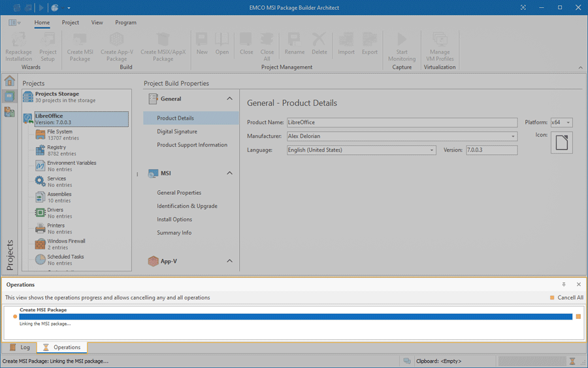This screenshot has width=588, height=368.
Task: Click the third icon in the left sidebar
Action: click(x=9, y=111)
